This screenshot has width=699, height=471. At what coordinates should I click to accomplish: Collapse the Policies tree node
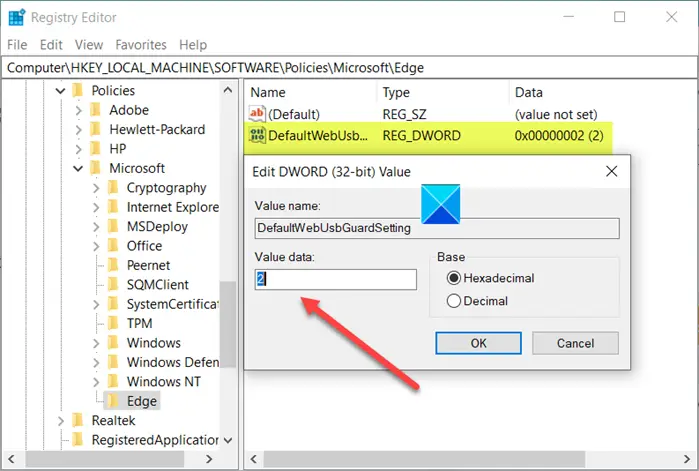point(60,91)
